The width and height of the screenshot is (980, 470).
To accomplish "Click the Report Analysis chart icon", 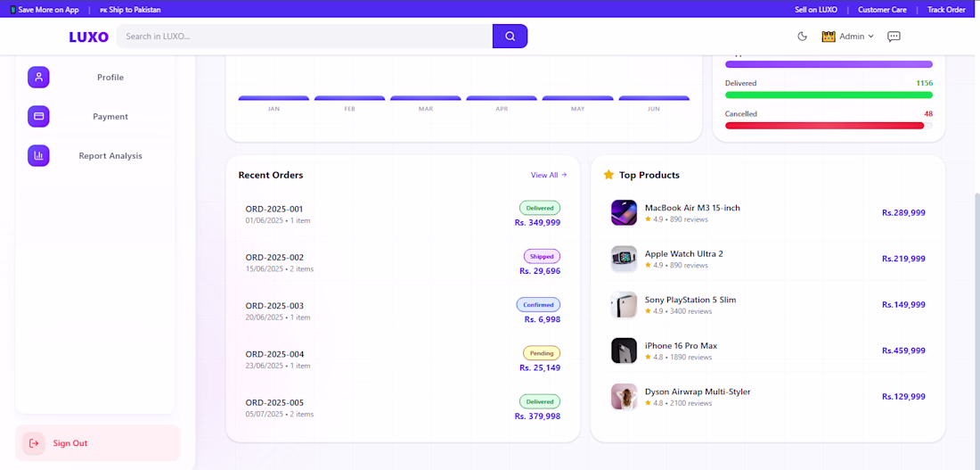I will [38, 156].
